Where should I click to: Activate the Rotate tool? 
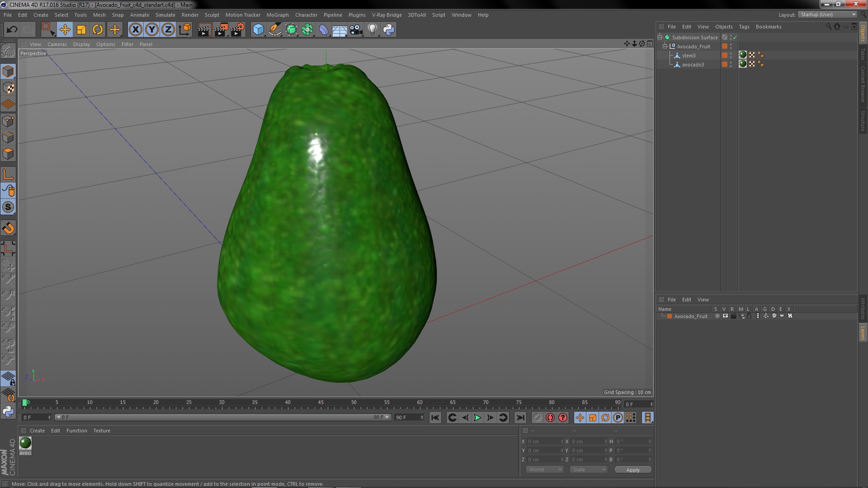(98, 30)
